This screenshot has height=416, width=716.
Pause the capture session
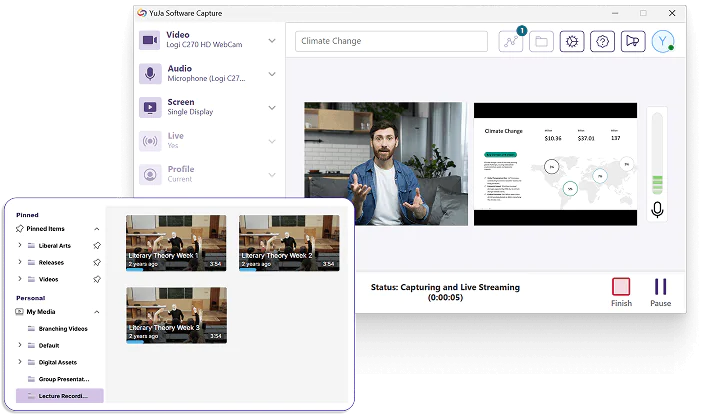click(660, 292)
